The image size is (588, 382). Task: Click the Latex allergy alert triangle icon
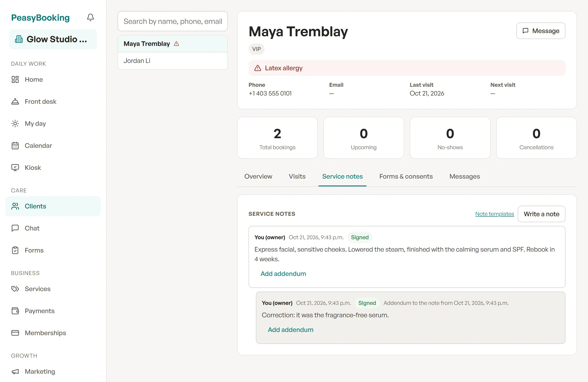pyautogui.click(x=258, y=68)
